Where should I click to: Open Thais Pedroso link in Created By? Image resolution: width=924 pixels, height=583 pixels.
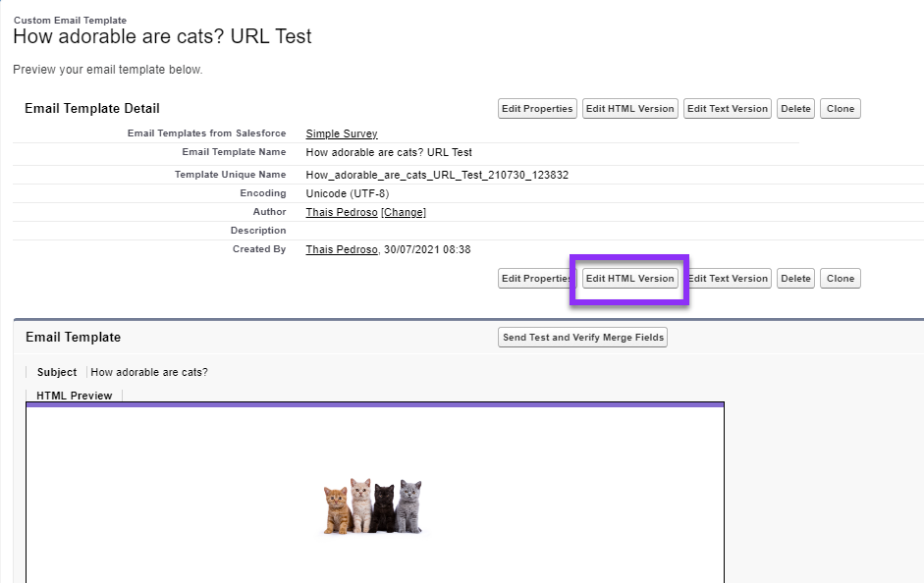[x=342, y=249]
